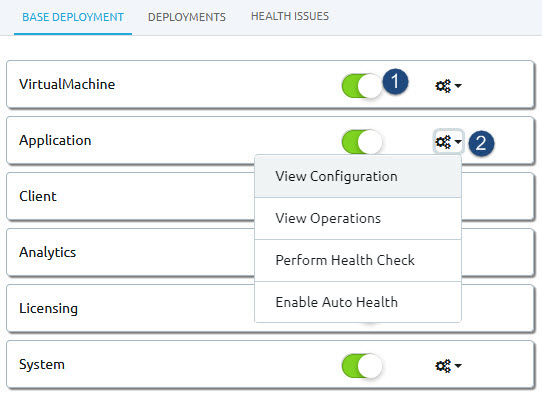Click the Application row gears icon
The image size is (542, 394).
443,141
